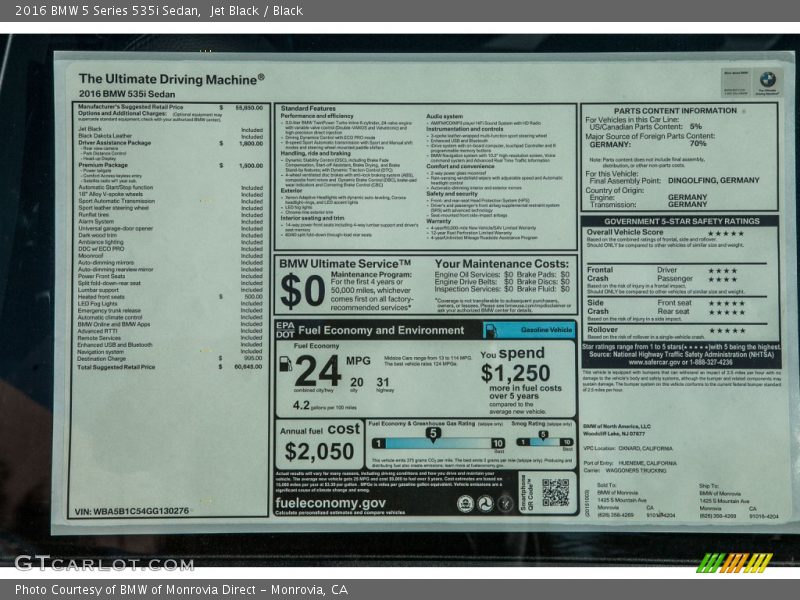Image resolution: width=800 pixels, height=600 pixels.
Task: Click the "BMW Ultimate Service" heading
Action: [x=345, y=264]
